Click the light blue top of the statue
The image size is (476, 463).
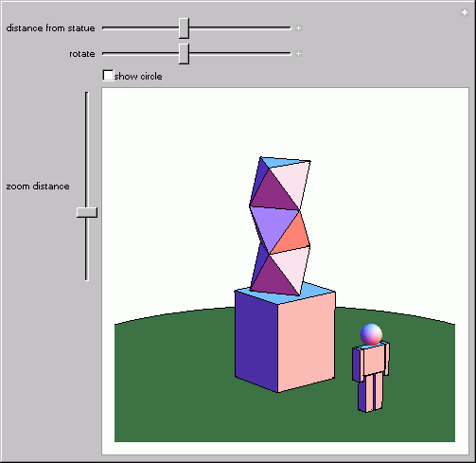pos(284,162)
